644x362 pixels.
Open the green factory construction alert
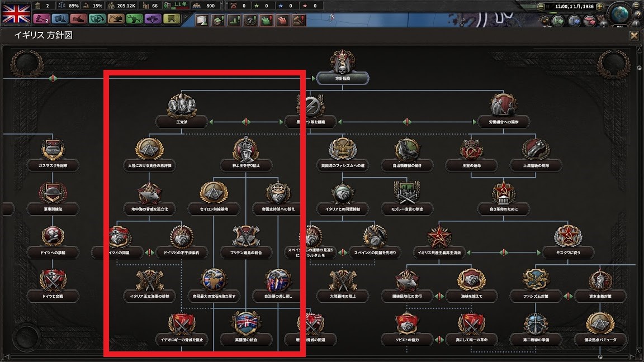click(x=218, y=20)
